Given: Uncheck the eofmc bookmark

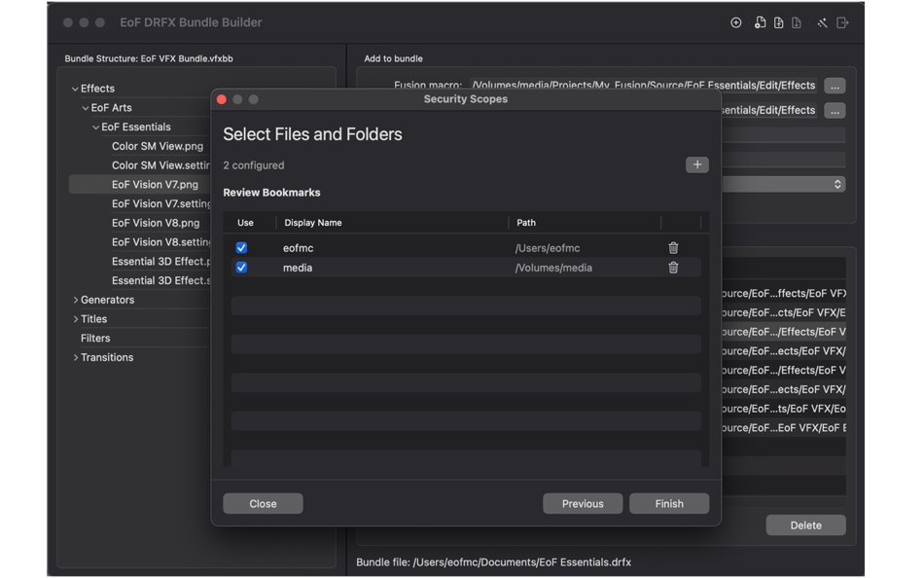Looking at the screenshot, I should point(241,247).
